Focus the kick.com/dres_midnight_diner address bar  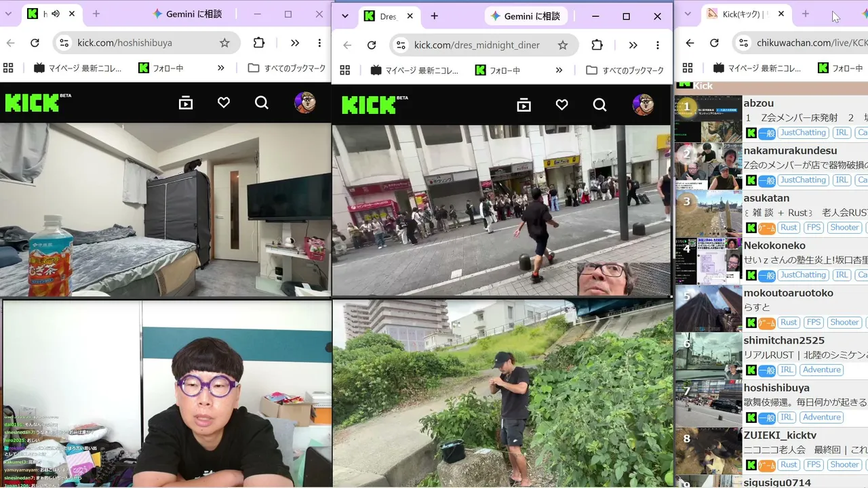(484, 45)
